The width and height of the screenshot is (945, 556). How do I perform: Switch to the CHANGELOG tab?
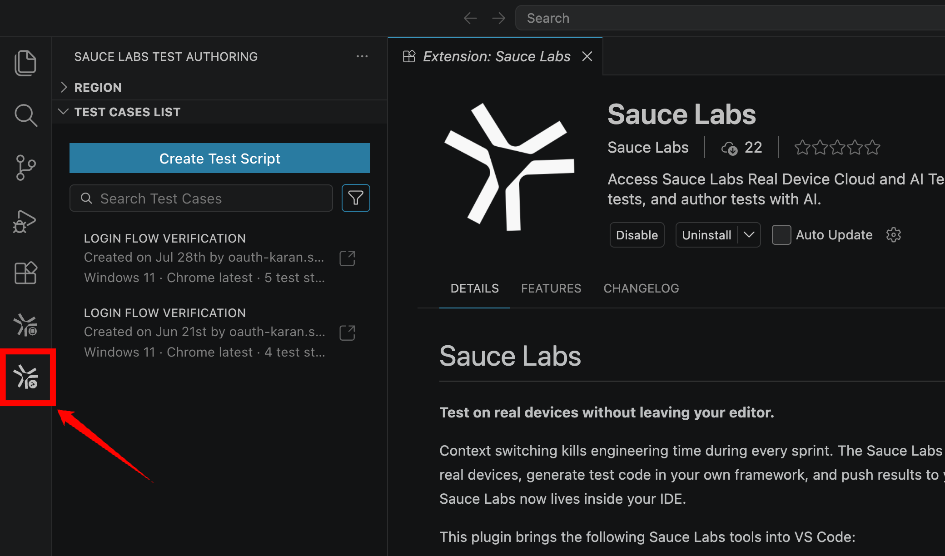[641, 289]
